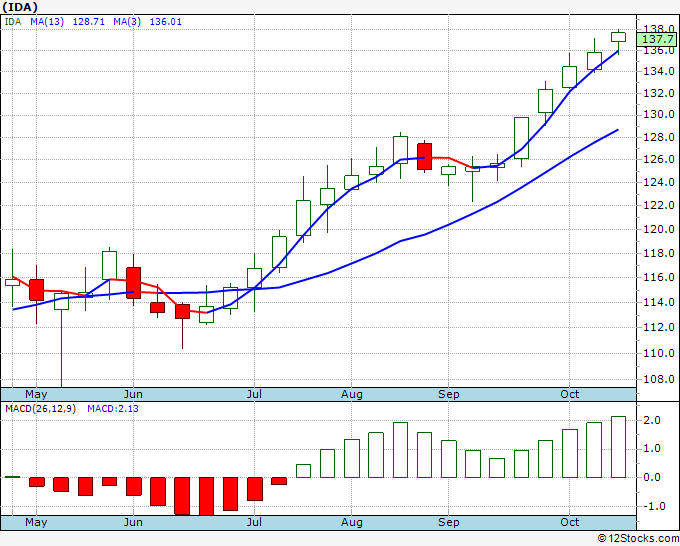Select the 112.0 price axis label
Viewport: 680px width, 546px height.
click(659, 327)
